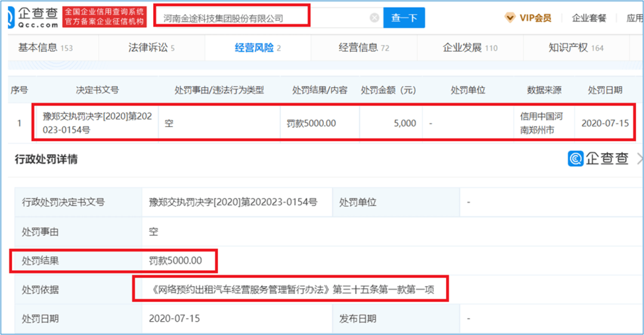
Task: Clear the search box with X icon
Action: [x=374, y=18]
